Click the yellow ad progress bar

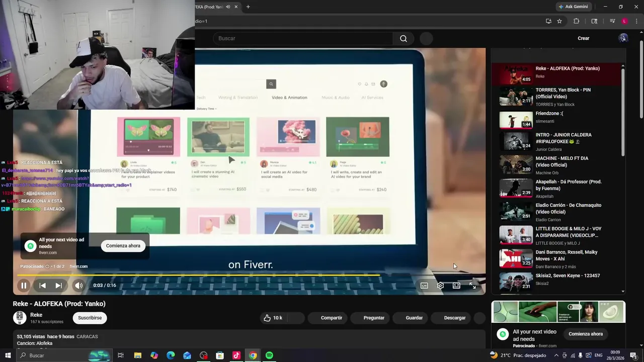coord(199,275)
